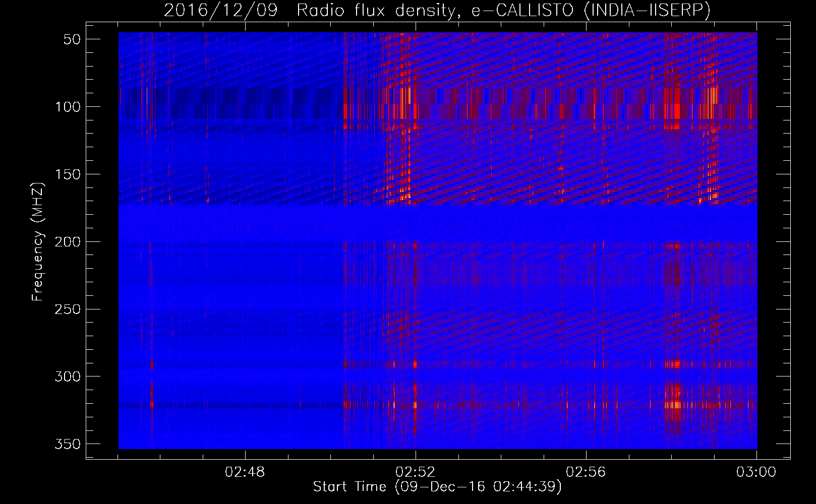
Task: Click the 03:00 time tick label
Action: click(x=756, y=472)
